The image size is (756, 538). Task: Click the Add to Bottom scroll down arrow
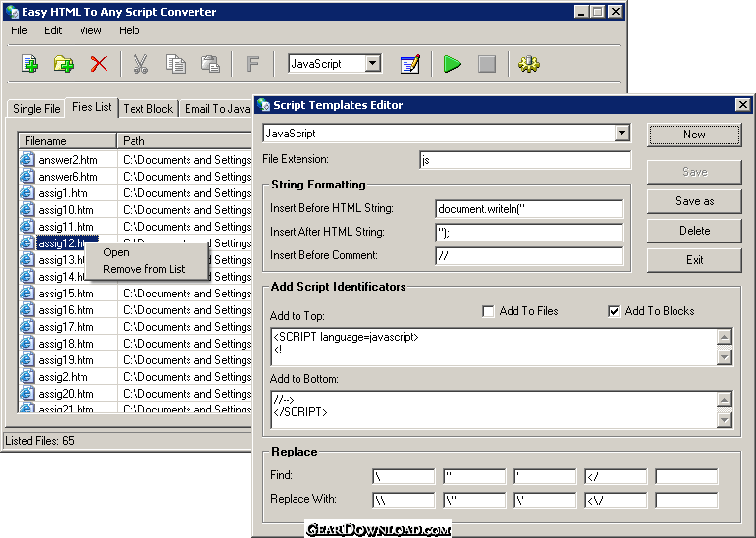pos(725,420)
